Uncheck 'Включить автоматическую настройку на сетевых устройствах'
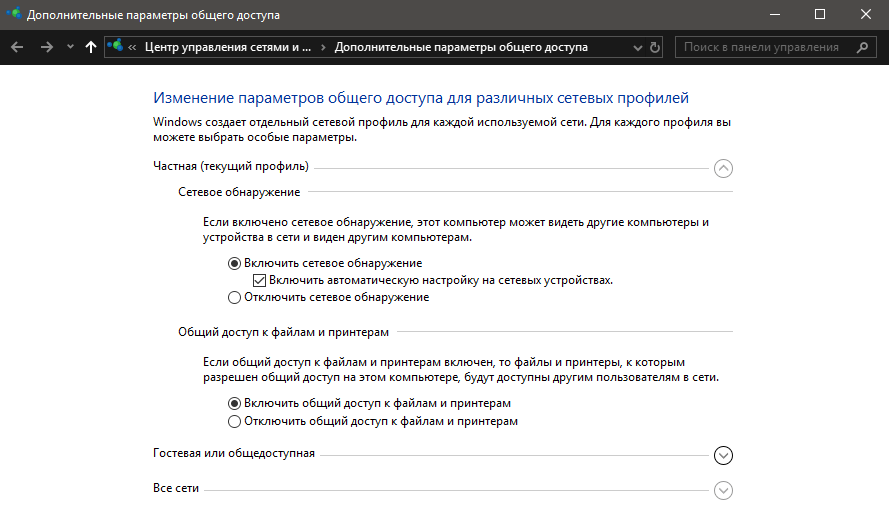This screenshot has width=889, height=513. click(259, 280)
